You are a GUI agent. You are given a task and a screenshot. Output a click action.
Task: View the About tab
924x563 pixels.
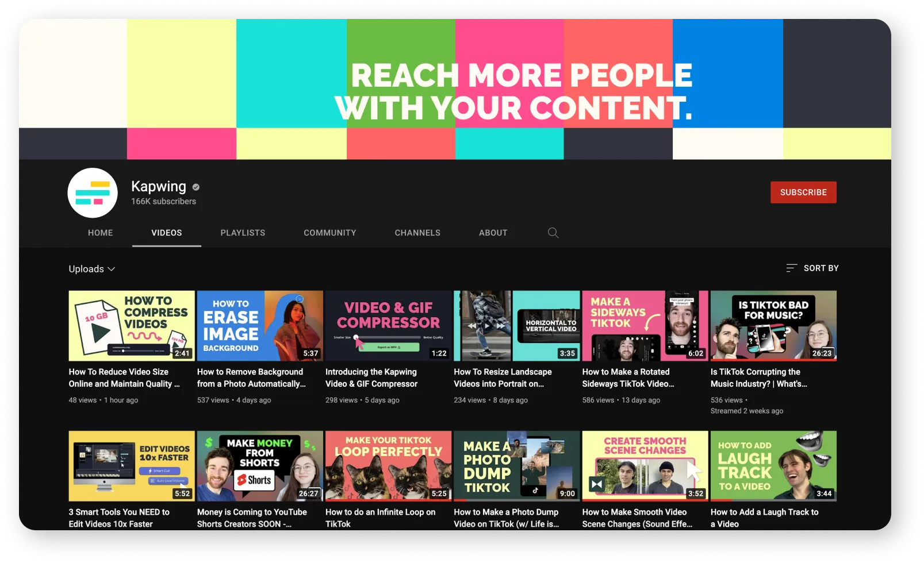coord(493,233)
